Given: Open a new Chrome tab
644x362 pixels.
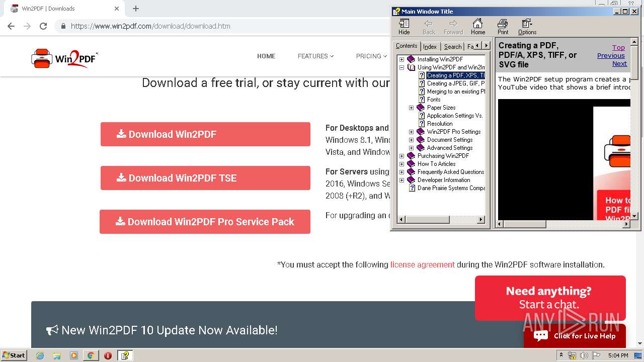Looking at the screenshot, I should tap(136, 9).
